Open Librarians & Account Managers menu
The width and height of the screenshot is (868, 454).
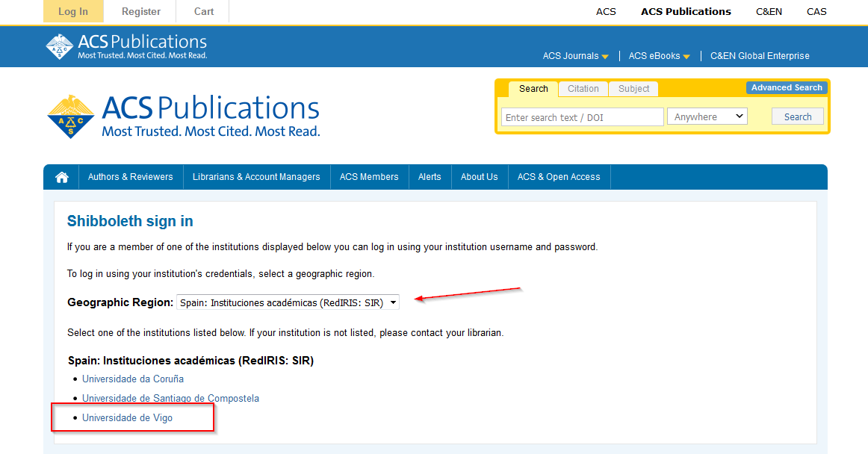pos(256,177)
